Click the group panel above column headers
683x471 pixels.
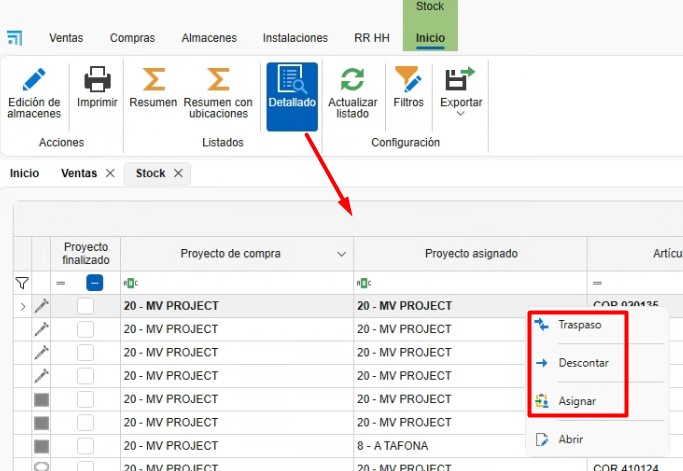(348, 219)
